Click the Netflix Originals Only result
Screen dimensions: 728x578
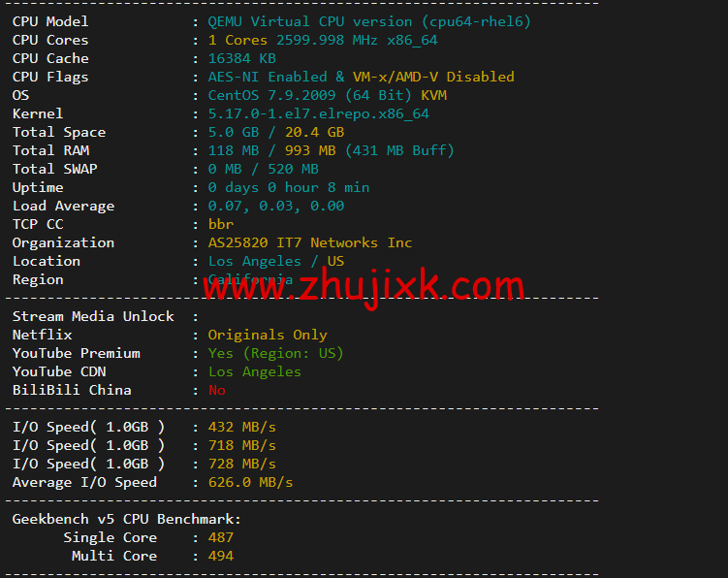coord(268,335)
